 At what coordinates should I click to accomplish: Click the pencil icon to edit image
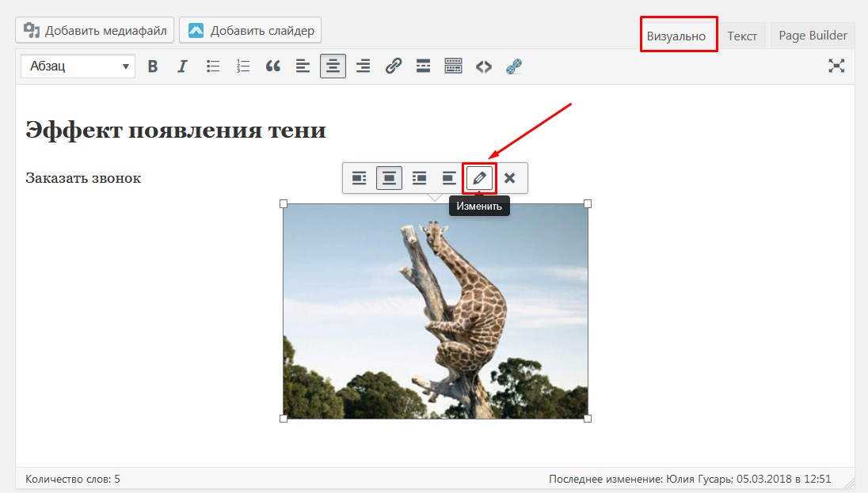(x=479, y=178)
